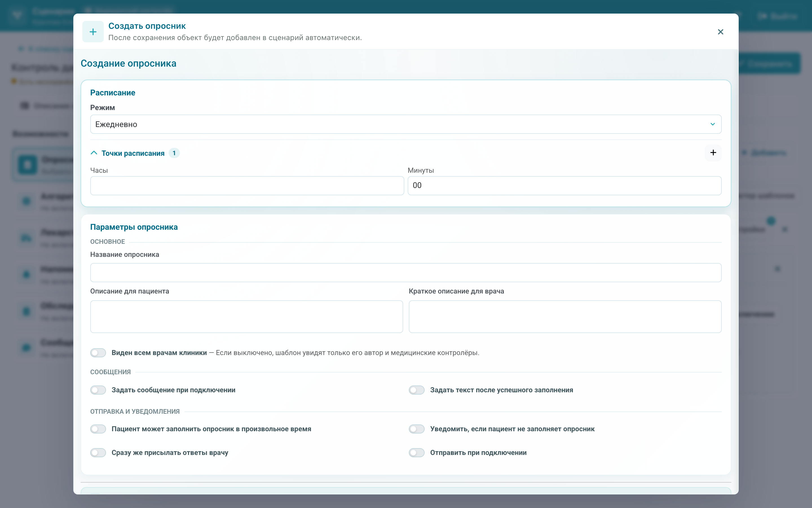Click into the Название опросника field
The image size is (812, 508).
(x=406, y=272)
